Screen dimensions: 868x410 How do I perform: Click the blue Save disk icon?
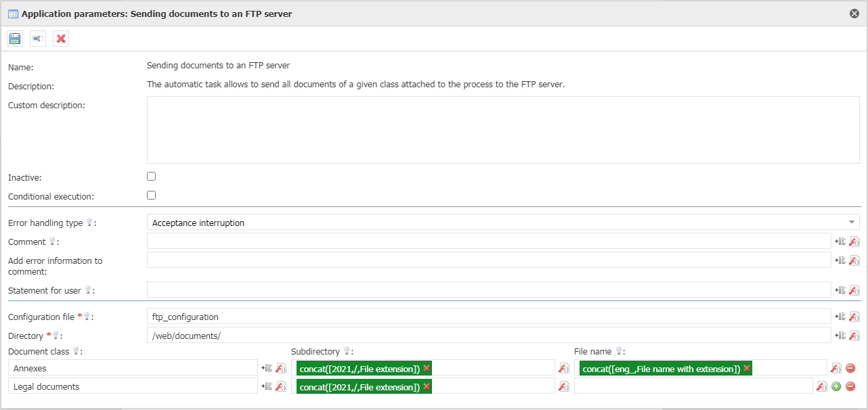pos(15,39)
